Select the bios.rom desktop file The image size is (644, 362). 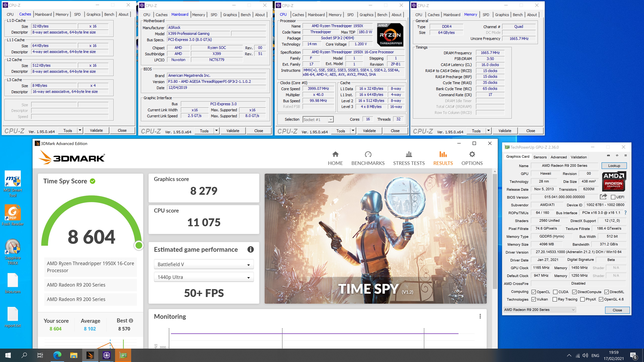pyautogui.click(x=13, y=283)
